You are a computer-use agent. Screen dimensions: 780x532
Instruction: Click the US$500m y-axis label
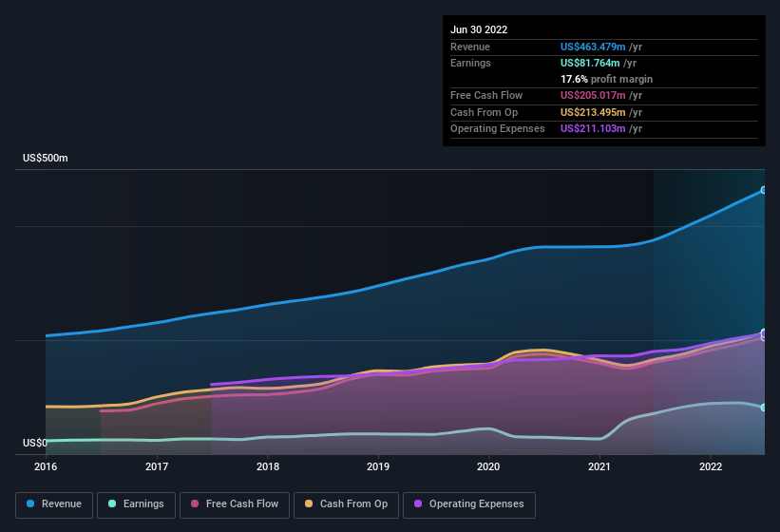coord(46,158)
